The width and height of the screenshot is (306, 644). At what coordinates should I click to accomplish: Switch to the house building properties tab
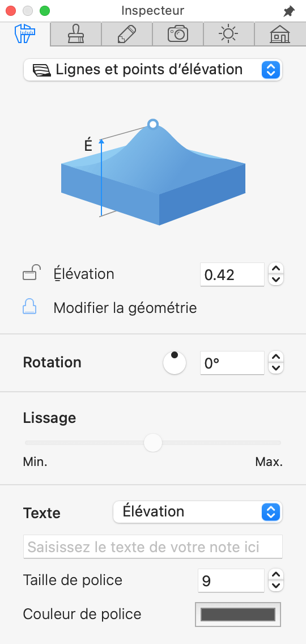[x=280, y=34]
